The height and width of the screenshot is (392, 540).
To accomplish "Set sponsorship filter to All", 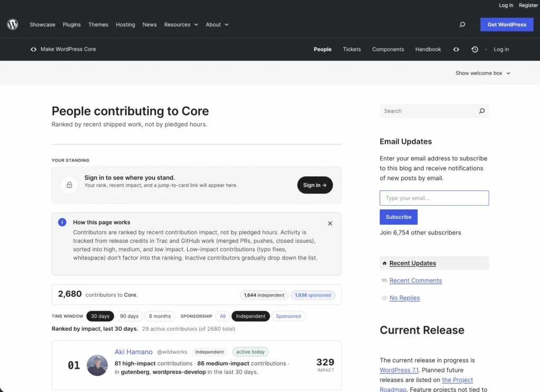I will coord(223,316).
